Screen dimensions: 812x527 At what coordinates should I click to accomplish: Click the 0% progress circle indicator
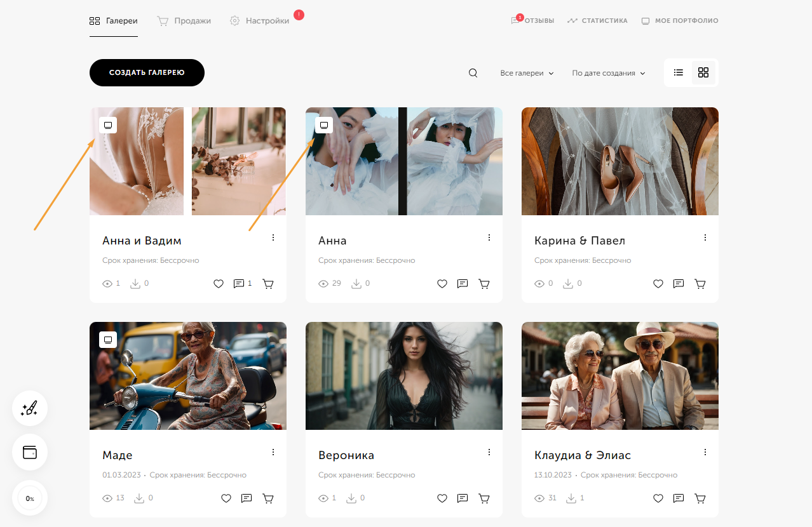point(30,498)
